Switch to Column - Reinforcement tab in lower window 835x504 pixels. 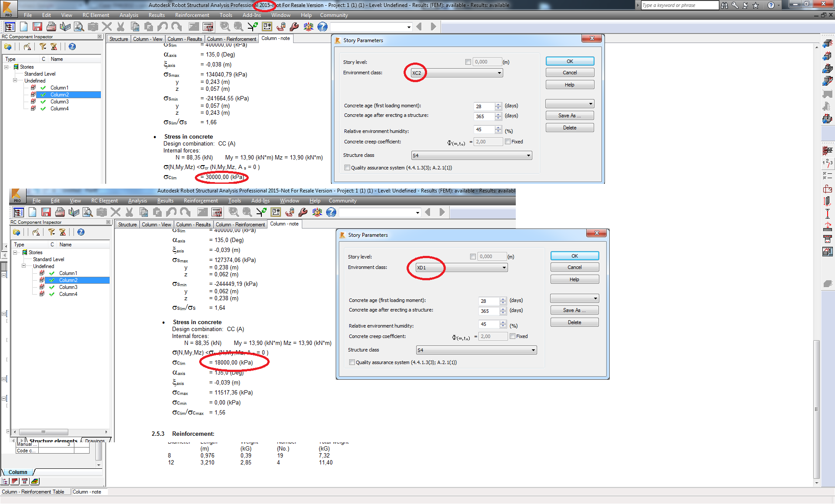click(x=240, y=225)
